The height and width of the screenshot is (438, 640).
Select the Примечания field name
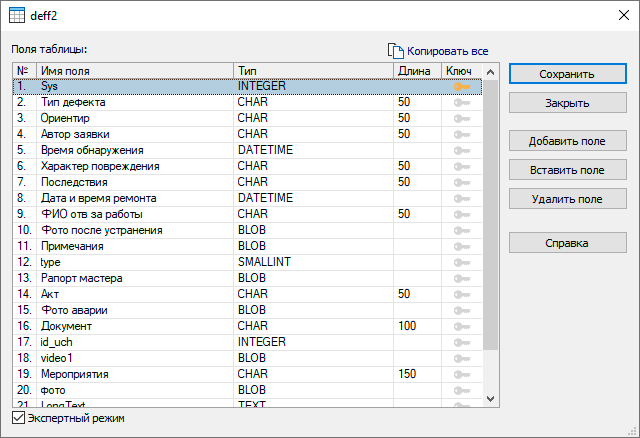[72, 246]
